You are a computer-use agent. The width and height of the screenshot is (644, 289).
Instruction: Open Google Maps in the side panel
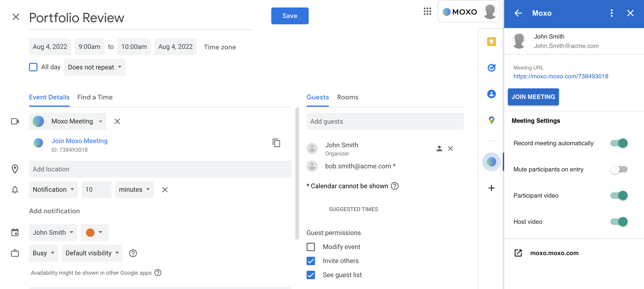[491, 120]
